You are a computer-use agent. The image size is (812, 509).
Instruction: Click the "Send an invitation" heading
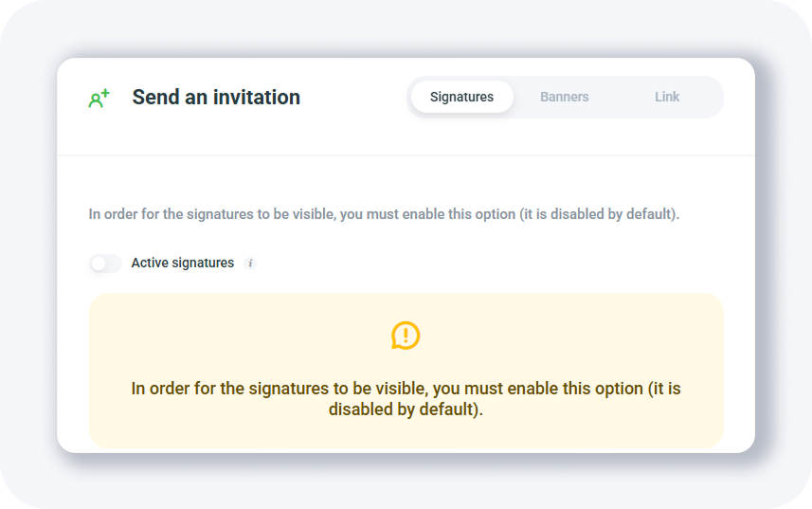pyautogui.click(x=216, y=97)
